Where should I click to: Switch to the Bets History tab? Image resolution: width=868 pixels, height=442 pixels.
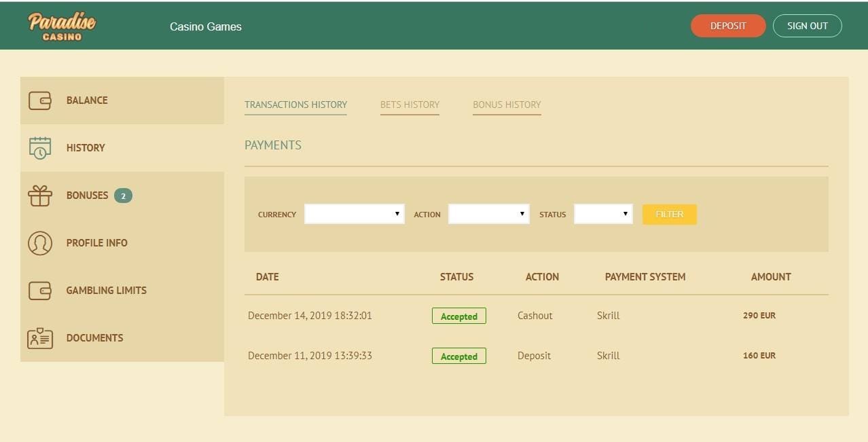tap(410, 105)
